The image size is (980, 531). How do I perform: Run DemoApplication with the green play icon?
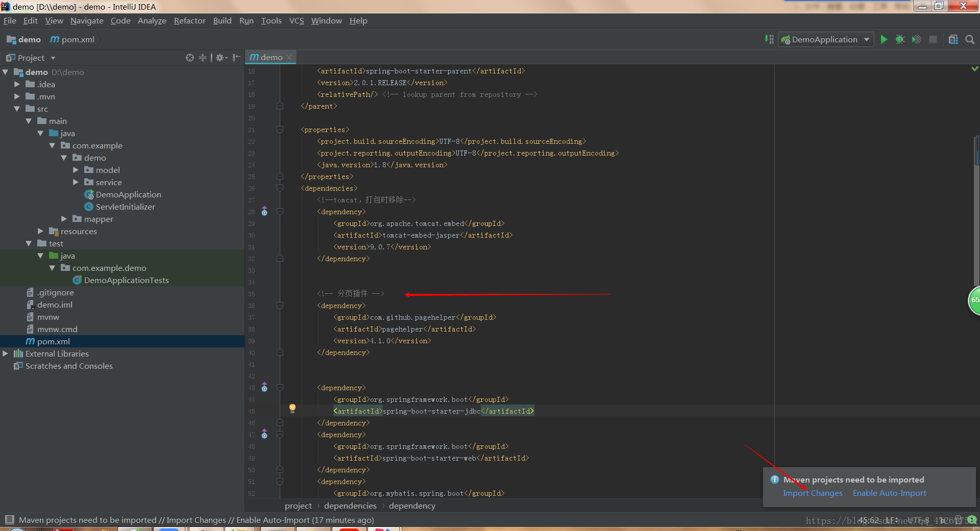(x=884, y=40)
